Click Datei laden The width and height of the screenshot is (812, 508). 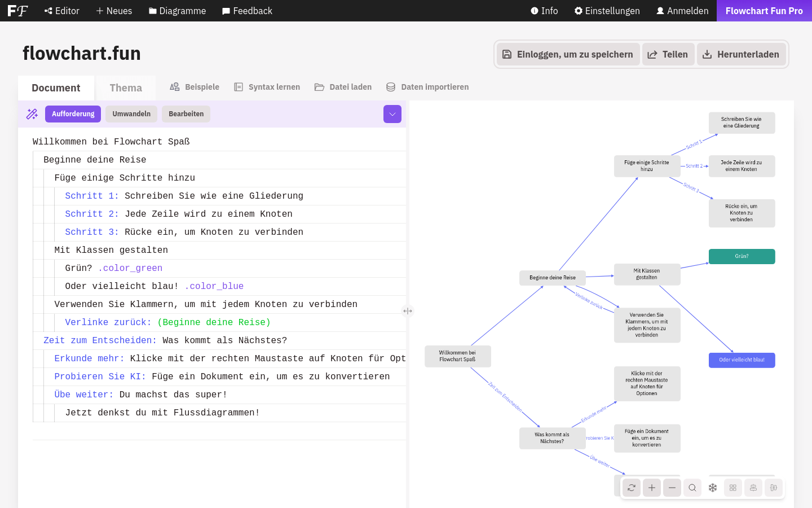pos(343,87)
